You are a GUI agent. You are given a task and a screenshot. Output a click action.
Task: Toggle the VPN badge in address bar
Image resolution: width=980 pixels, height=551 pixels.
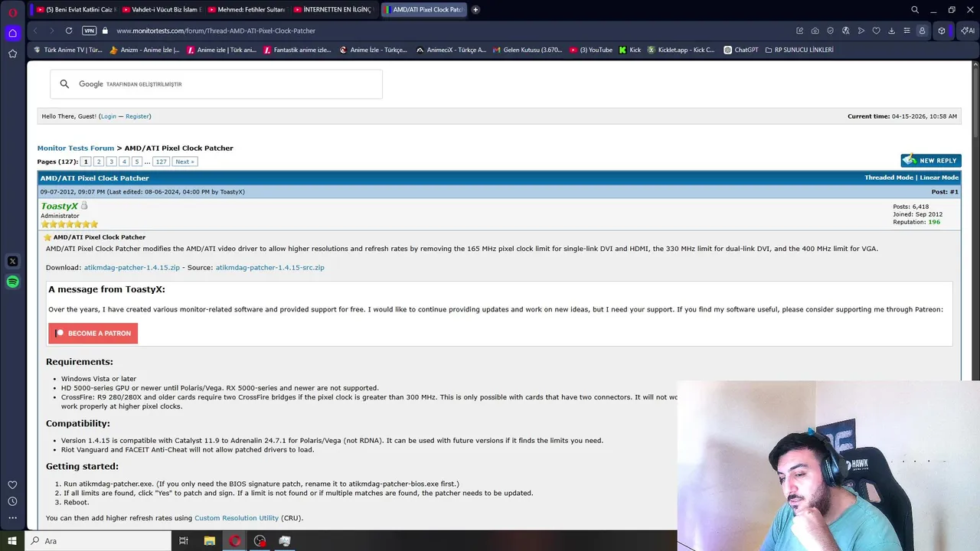point(89,31)
